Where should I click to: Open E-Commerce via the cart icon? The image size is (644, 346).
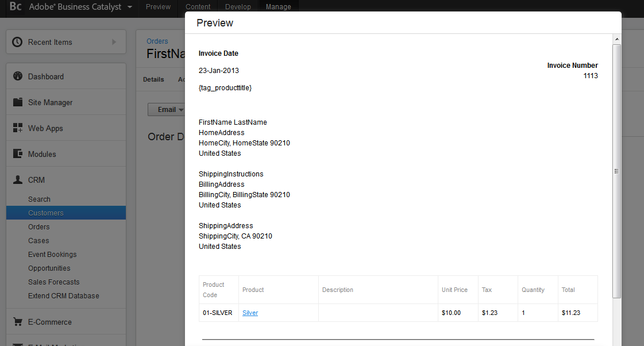click(x=17, y=323)
